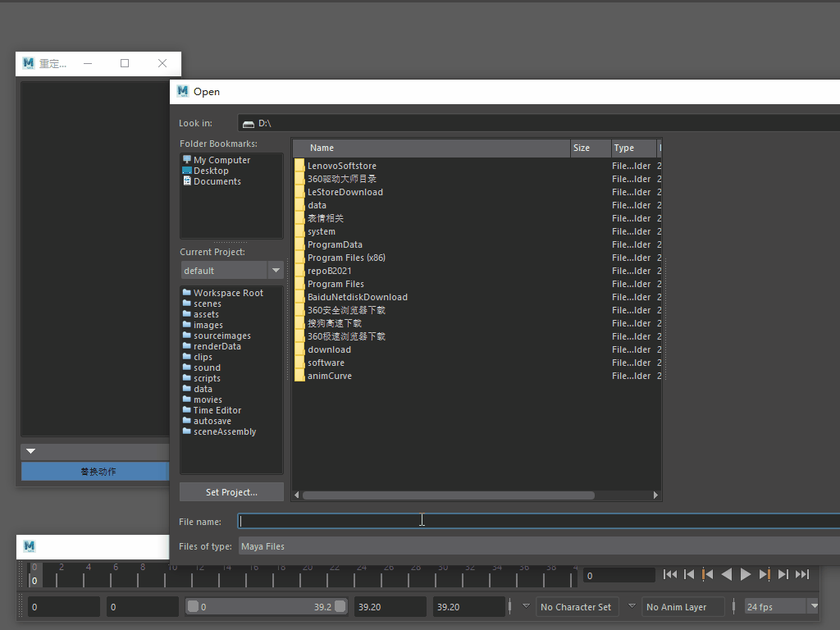Step forward one frame
This screenshot has width=840, height=630.
click(783, 574)
